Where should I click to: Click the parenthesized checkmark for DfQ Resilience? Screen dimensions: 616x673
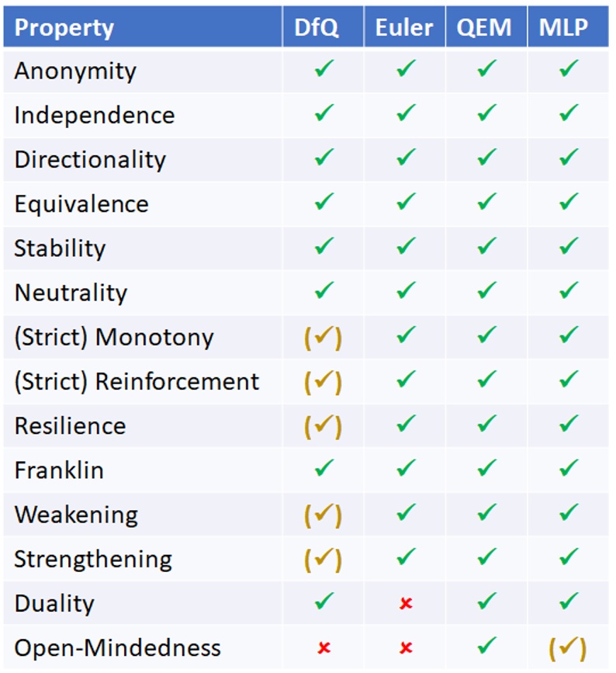[324, 425]
